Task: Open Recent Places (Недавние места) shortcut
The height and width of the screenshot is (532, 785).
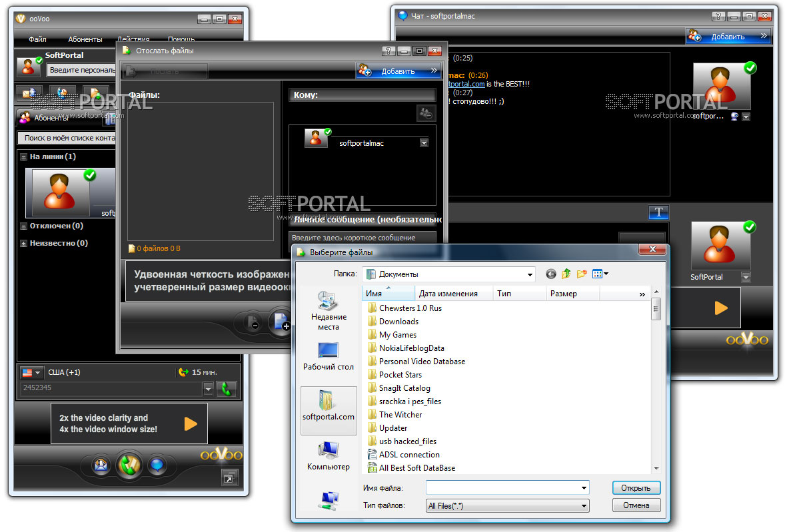Action: point(329,310)
